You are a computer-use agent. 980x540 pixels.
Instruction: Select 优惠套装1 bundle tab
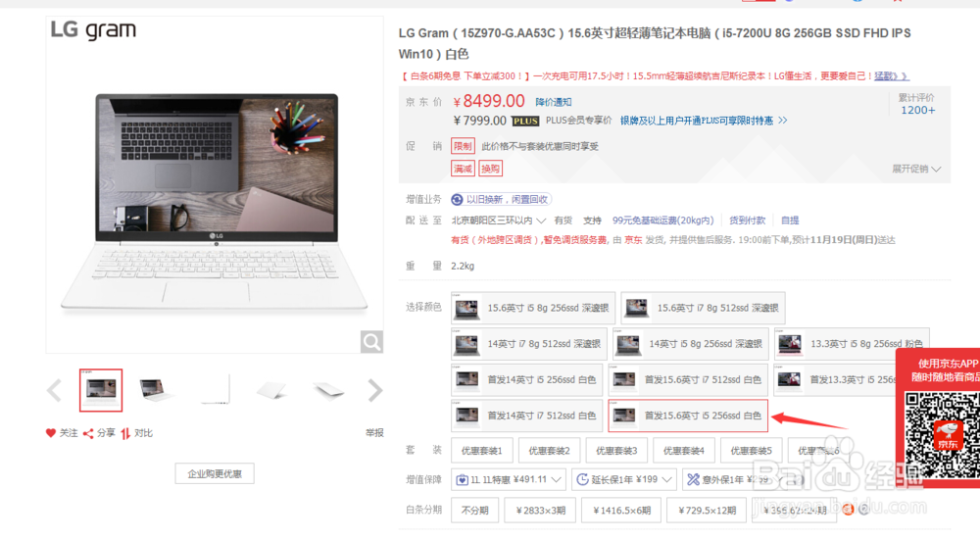click(482, 450)
